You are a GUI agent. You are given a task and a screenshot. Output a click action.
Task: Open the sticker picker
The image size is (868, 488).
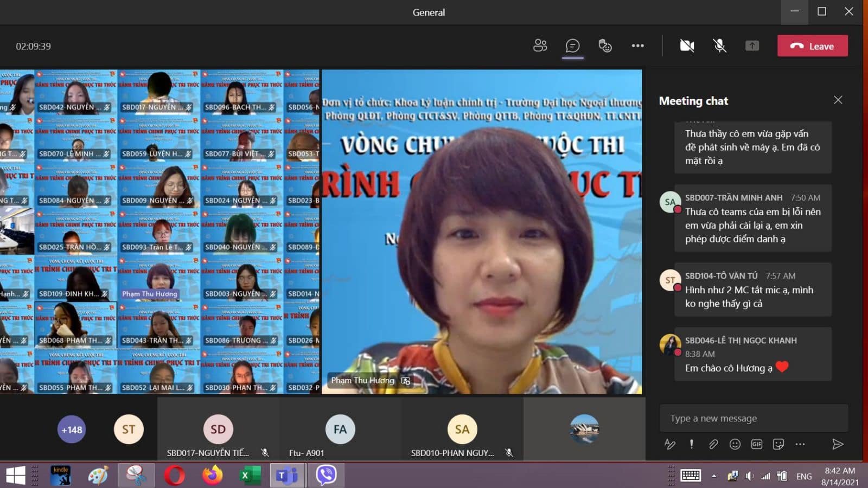point(778,444)
